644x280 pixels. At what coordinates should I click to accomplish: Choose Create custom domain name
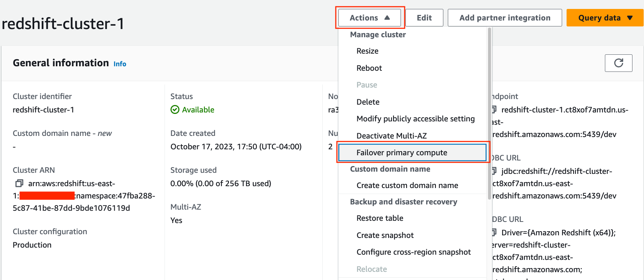click(x=407, y=185)
